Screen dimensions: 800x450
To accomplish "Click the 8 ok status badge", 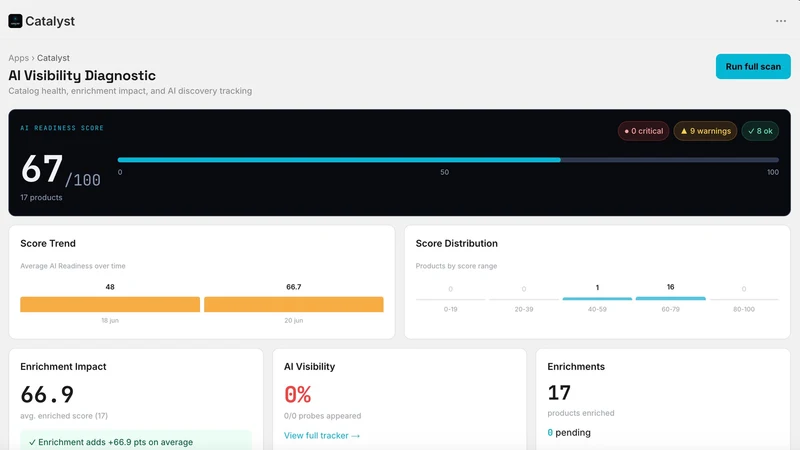I will 760,131.
